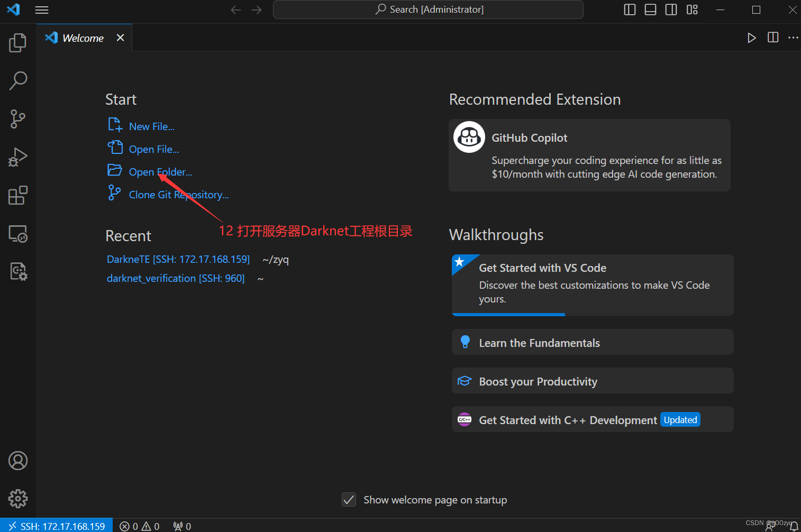Open Get Started with C++ Development walkthrough
The image size is (801, 532).
[x=593, y=419]
